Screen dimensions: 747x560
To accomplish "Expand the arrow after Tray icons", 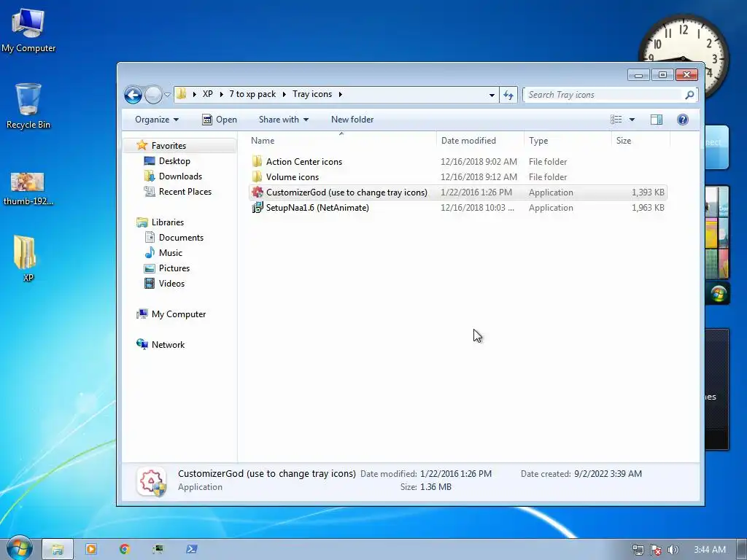I will point(340,94).
